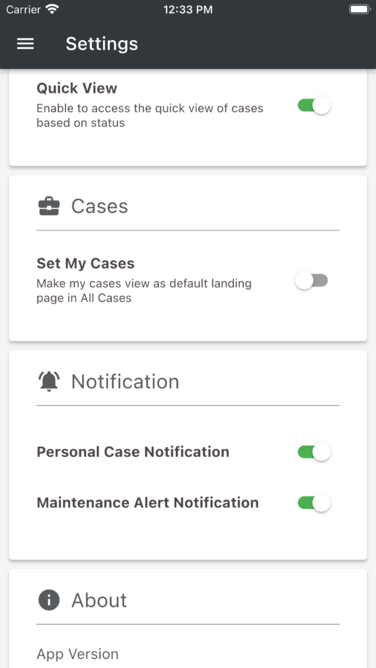This screenshot has height=668, width=376.
Task: Tap the Set My Cases label
Action: pyautogui.click(x=86, y=263)
